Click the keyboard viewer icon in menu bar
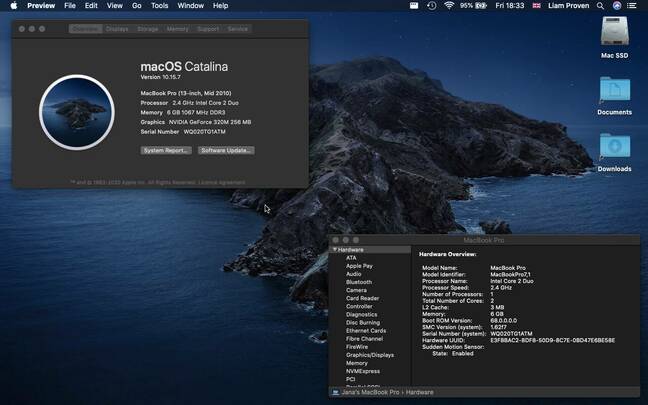Image resolution: width=648 pixels, height=405 pixels. tap(414, 6)
